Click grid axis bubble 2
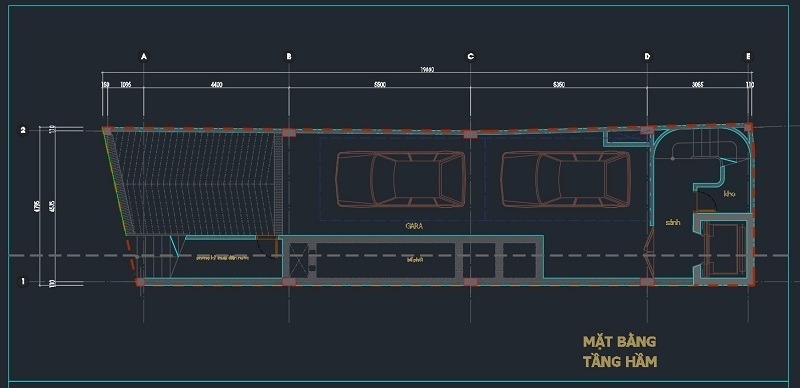This screenshot has width=800, height=388. [x=22, y=130]
